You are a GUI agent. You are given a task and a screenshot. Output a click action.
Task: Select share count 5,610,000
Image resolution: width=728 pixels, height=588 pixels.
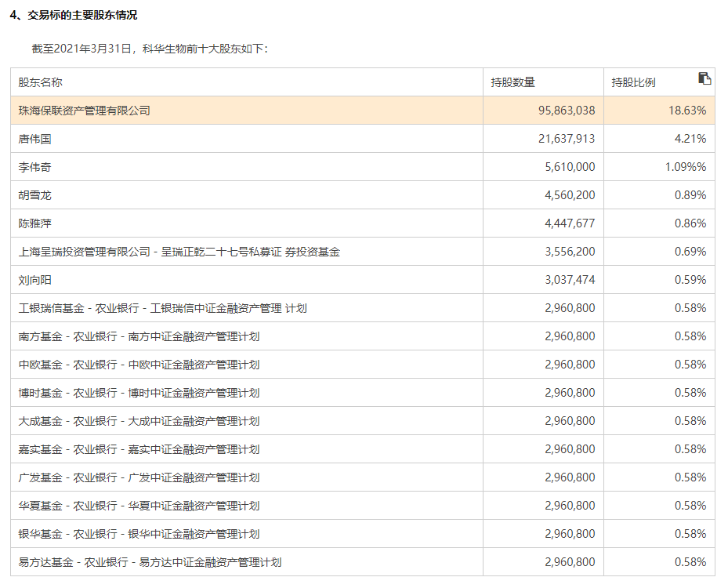pyautogui.click(x=570, y=167)
